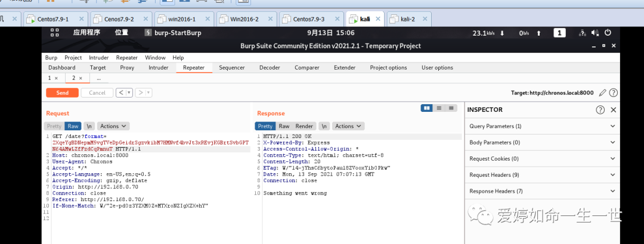Switch response view to Render
Screen dimensions: 644x244
304,126
